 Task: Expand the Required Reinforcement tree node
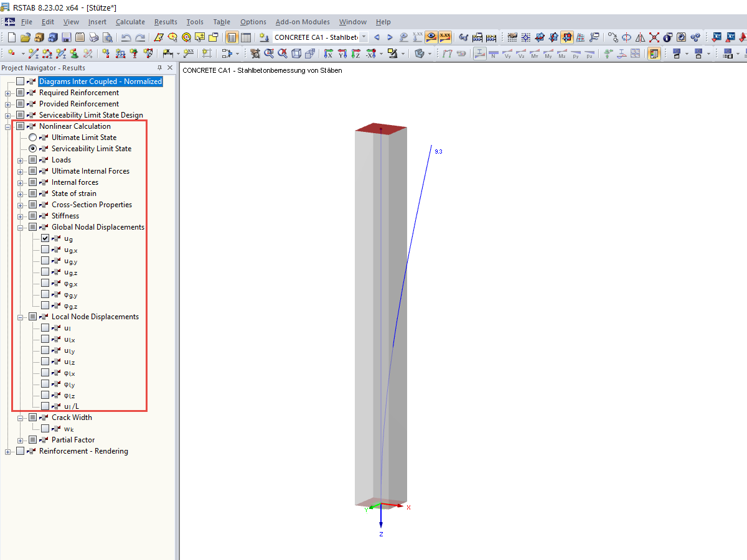point(8,93)
